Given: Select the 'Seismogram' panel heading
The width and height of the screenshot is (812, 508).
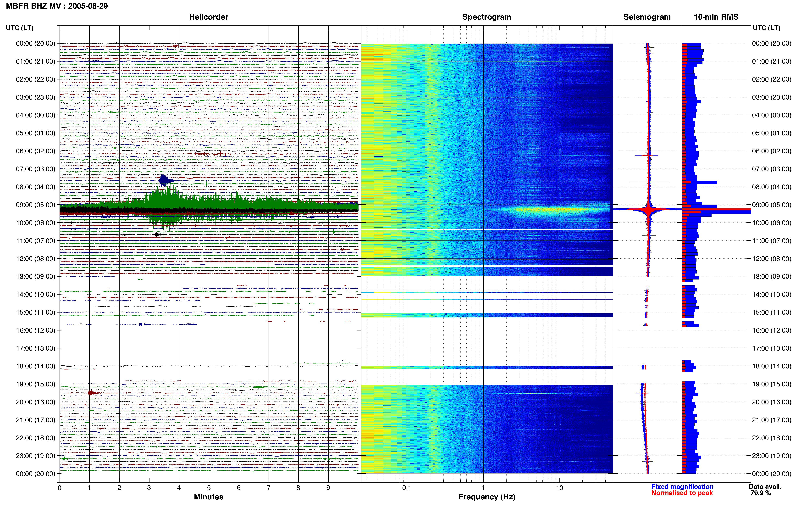Looking at the screenshot, I should coord(647,17).
